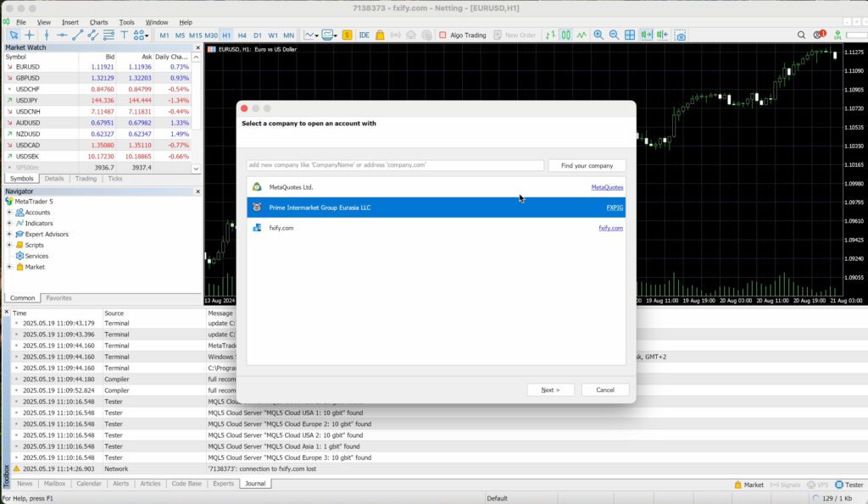Expand the Expert Advisors tree node
This screenshot has width=868, height=504.
(9, 235)
